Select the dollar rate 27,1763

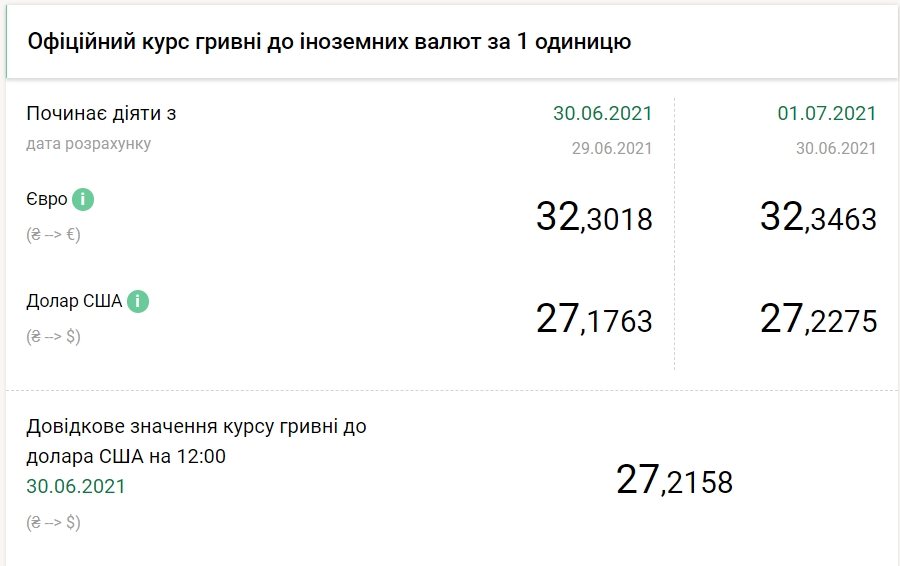coord(594,319)
